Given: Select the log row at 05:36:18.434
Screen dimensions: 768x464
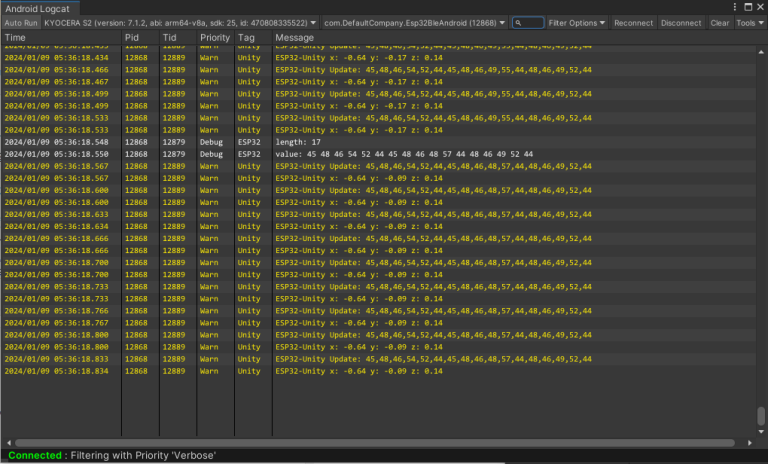Looking at the screenshot, I should coord(378,58).
